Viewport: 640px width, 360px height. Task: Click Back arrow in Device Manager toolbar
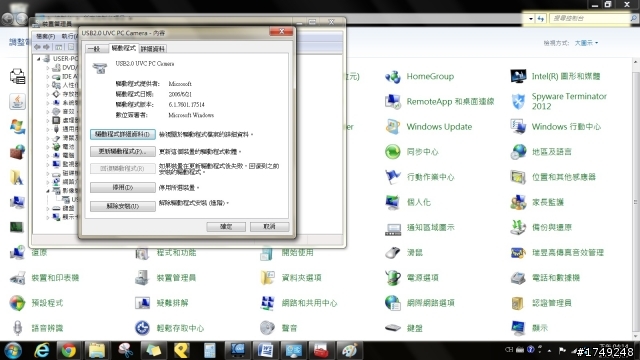coord(38,47)
